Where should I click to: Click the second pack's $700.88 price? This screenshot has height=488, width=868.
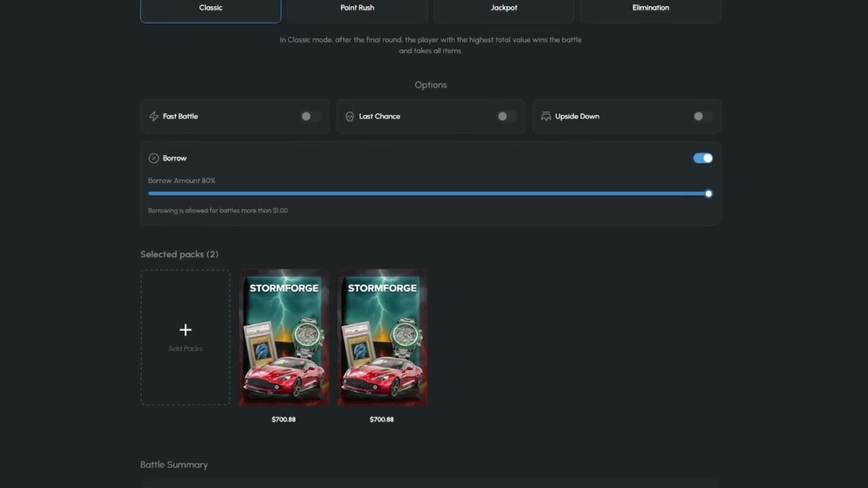[x=382, y=420]
